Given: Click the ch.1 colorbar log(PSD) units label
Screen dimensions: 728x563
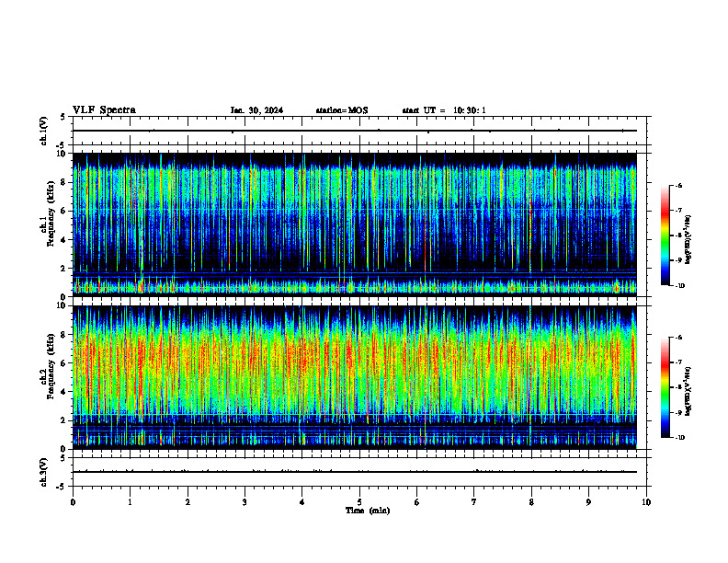Looking at the screenshot, I should coord(688,239).
